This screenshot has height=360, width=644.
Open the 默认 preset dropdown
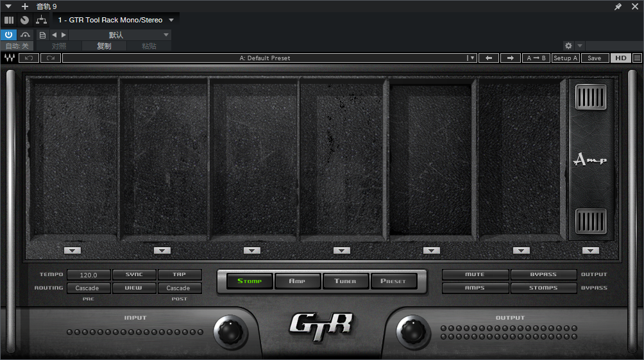119,35
